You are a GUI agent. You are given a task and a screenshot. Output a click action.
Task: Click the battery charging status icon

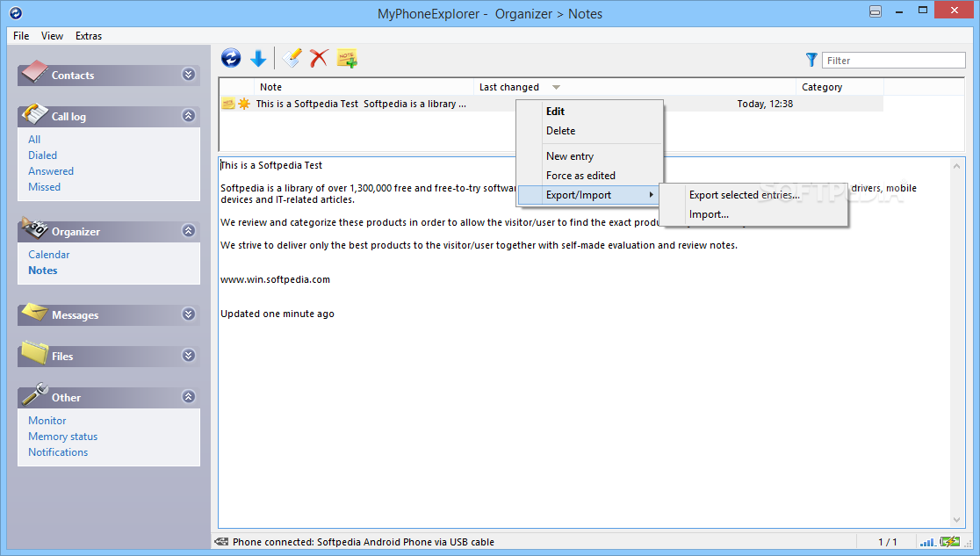pyautogui.click(x=950, y=542)
